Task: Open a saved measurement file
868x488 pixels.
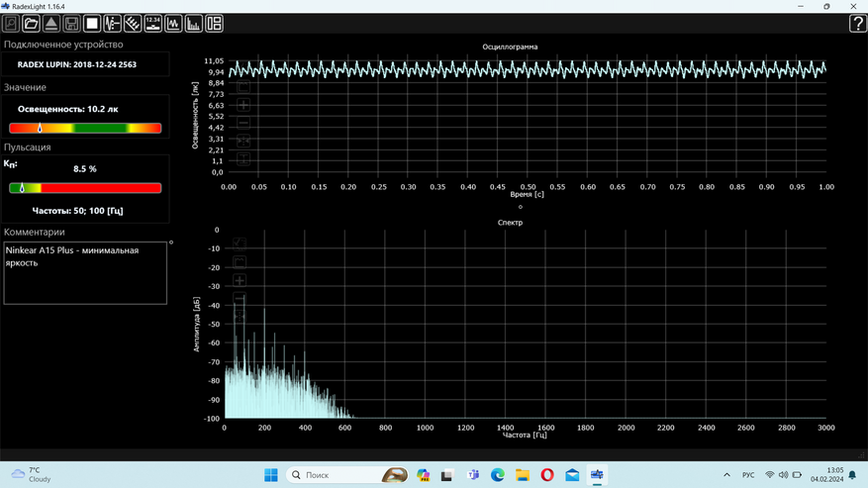Action: pyautogui.click(x=31, y=24)
